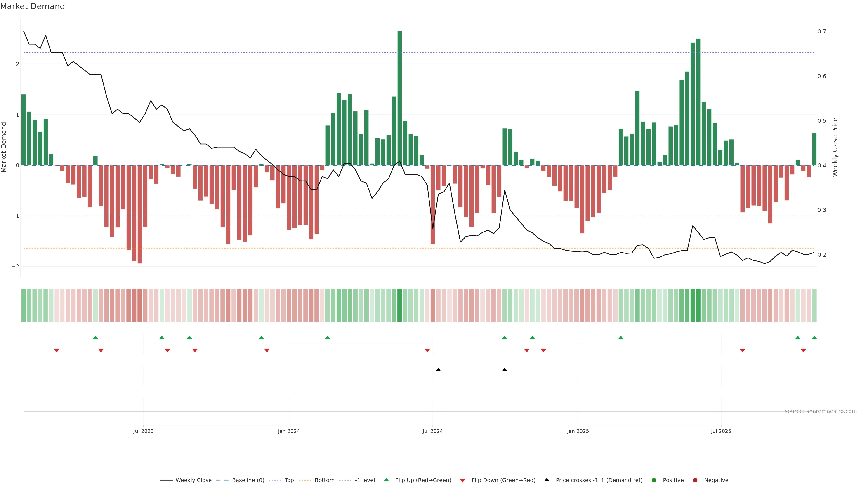
Task: Click Flip Down red triangle legend icon
Action: [463, 480]
